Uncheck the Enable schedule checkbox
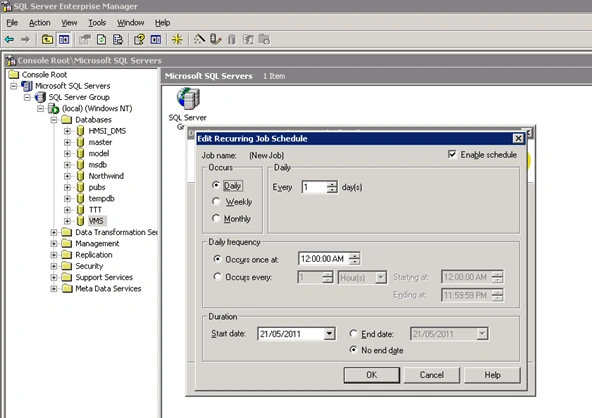This screenshot has width=592, height=418. click(452, 154)
